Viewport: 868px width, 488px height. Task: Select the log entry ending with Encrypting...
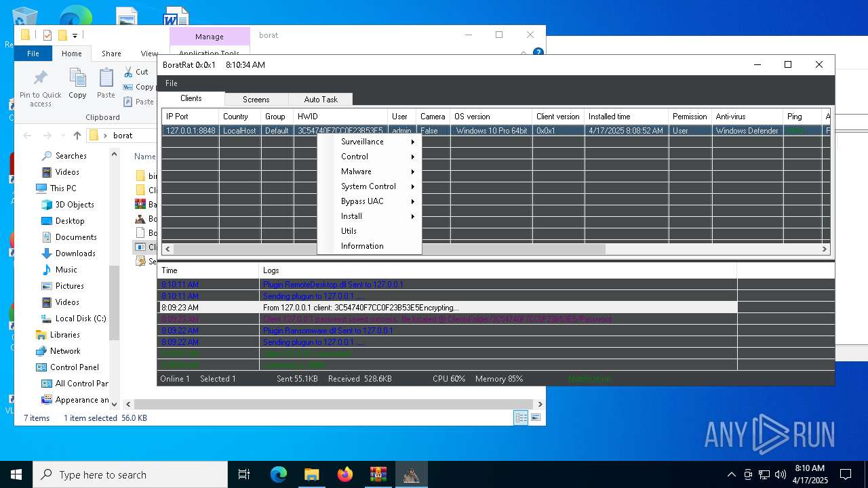point(448,308)
